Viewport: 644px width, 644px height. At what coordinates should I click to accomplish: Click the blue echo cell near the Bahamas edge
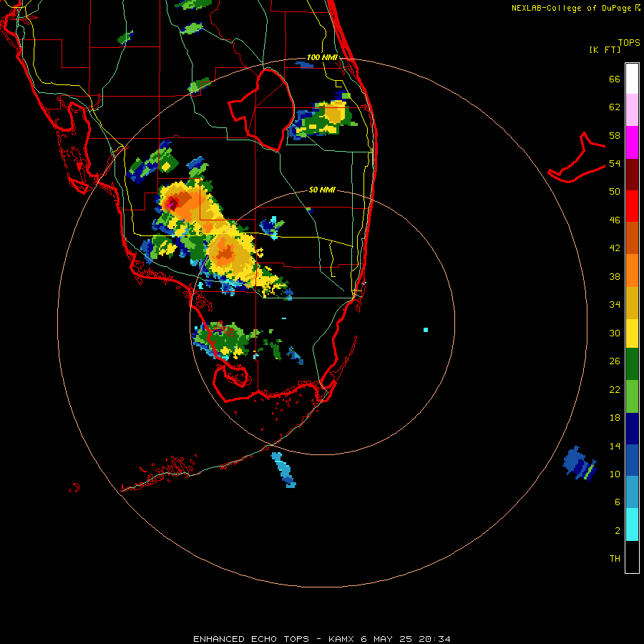click(x=579, y=463)
